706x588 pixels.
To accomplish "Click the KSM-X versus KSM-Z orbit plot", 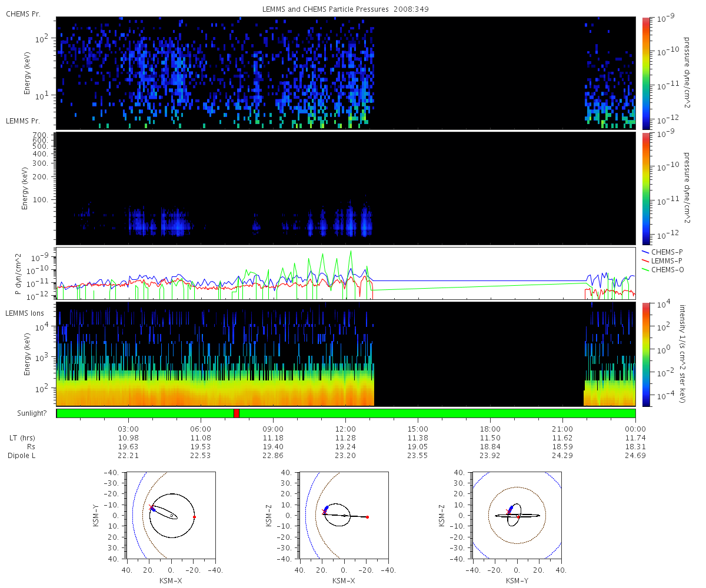I will click(344, 516).
